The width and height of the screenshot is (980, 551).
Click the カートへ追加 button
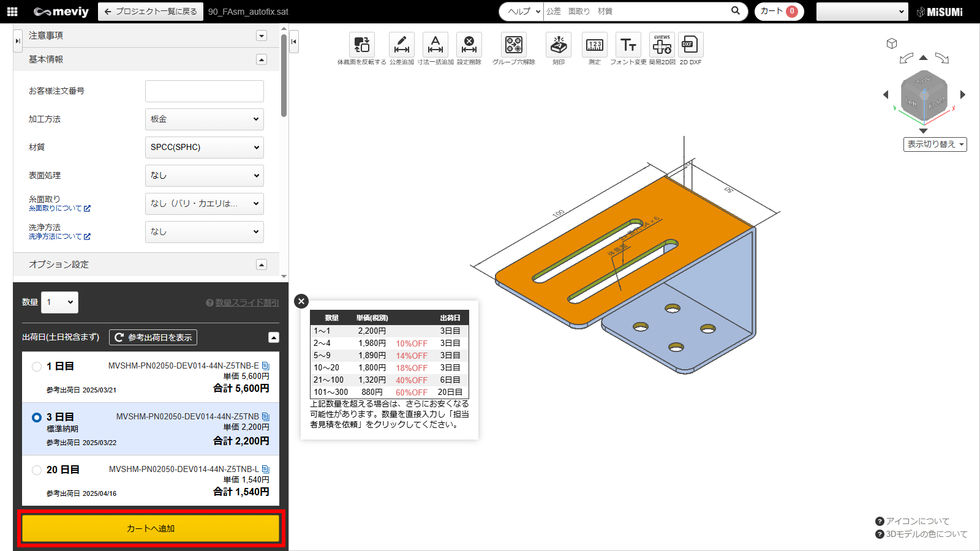(x=151, y=528)
